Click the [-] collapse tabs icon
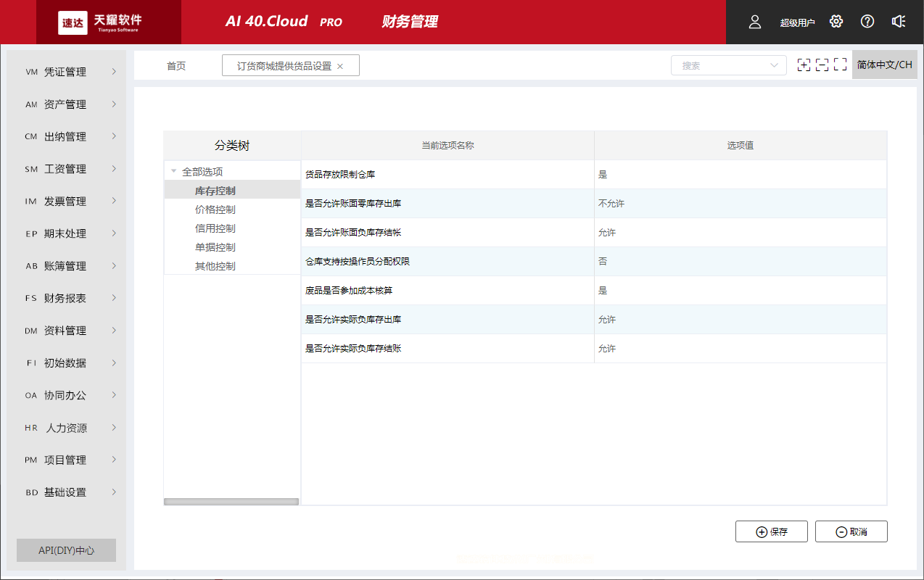 pyautogui.click(x=822, y=65)
